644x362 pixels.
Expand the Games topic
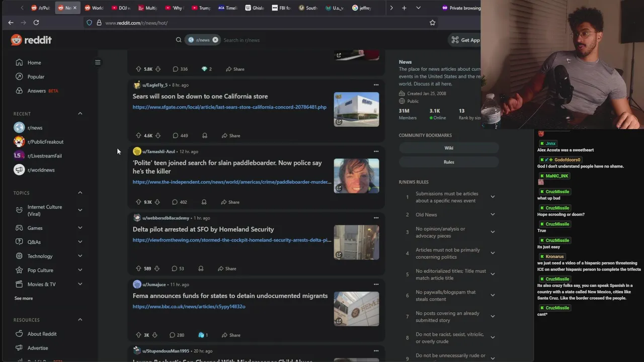tap(80, 228)
